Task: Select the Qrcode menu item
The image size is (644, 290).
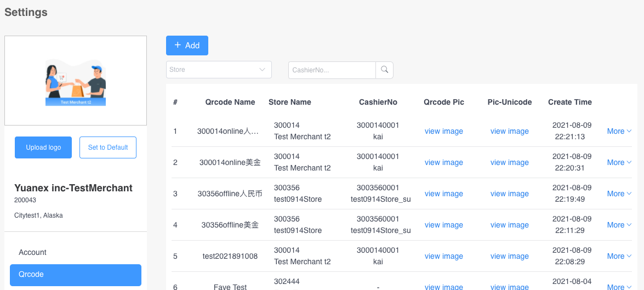Action: pos(76,275)
